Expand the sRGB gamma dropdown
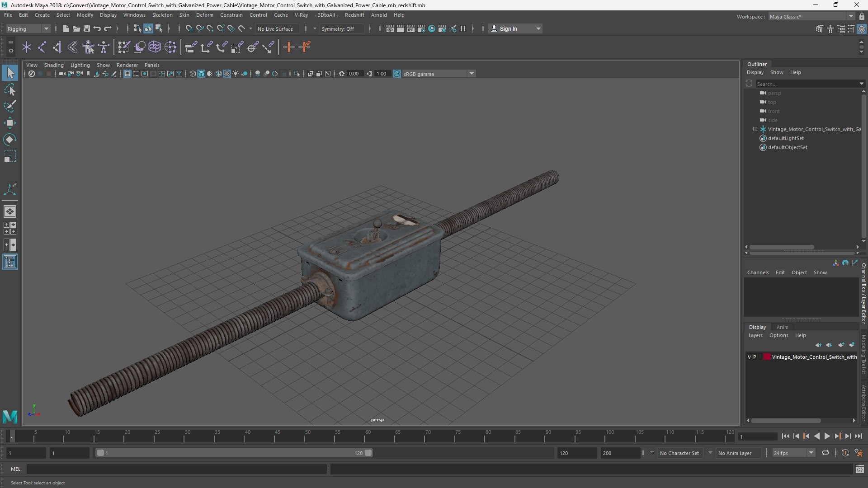868x488 pixels. pyautogui.click(x=472, y=74)
